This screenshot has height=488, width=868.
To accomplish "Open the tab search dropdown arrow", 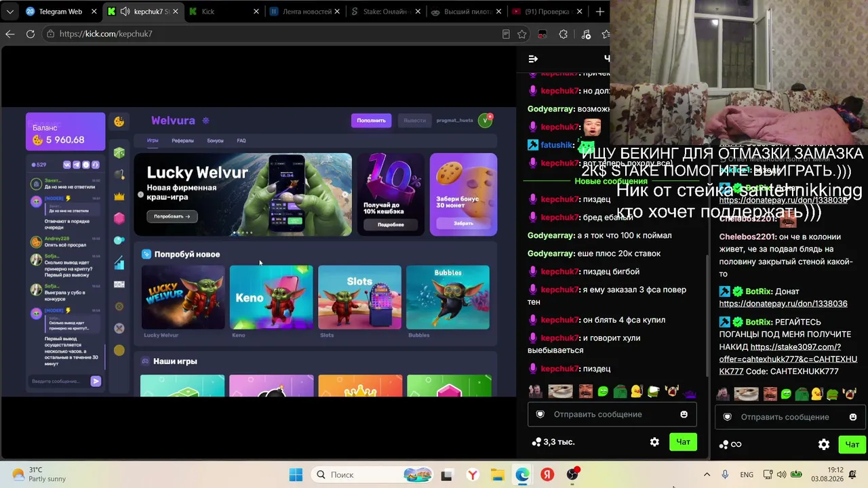I will (10, 12).
